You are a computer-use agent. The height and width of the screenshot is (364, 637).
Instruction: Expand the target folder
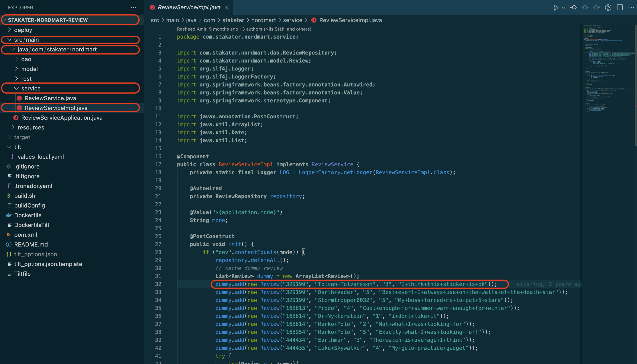(x=22, y=137)
